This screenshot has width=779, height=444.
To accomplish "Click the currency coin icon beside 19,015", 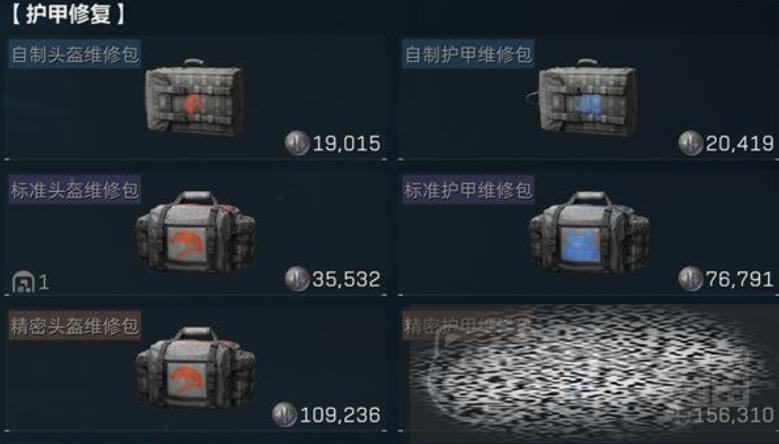I will tap(297, 143).
